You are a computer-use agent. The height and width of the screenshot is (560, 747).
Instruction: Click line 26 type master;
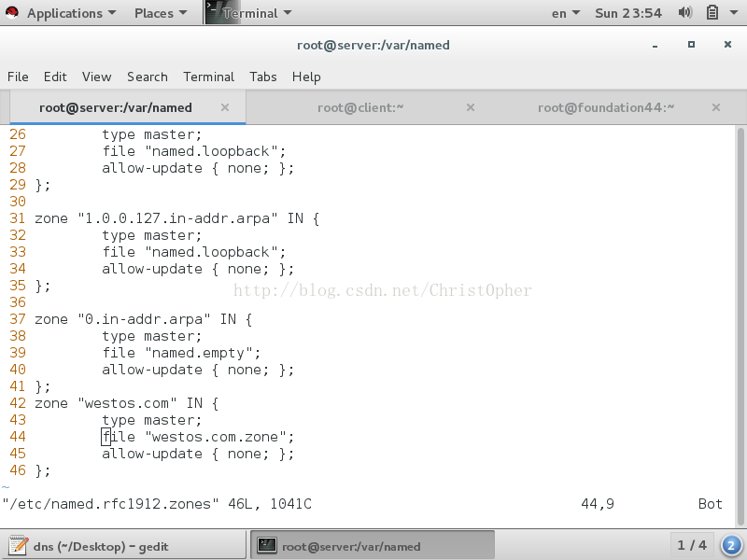(152, 134)
